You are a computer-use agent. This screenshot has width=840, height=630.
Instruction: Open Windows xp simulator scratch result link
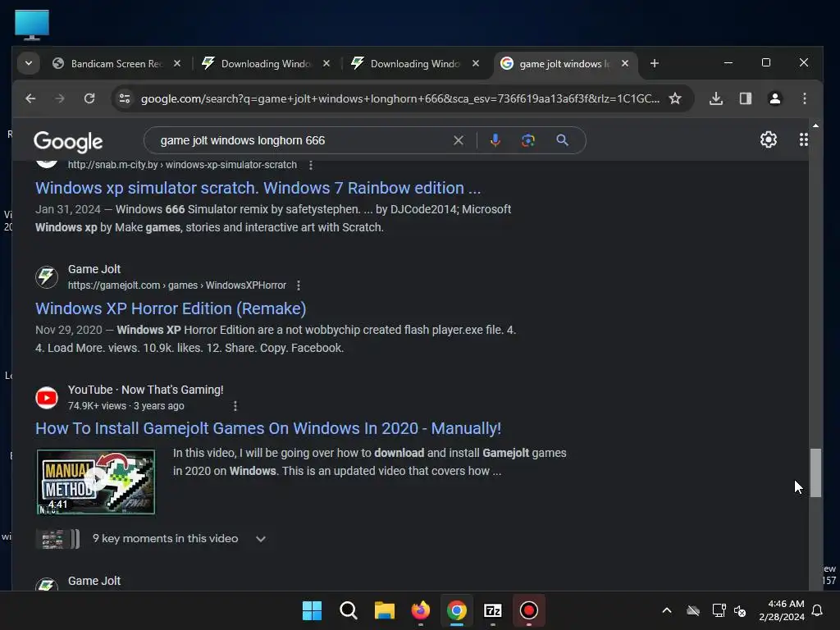(x=258, y=188)
